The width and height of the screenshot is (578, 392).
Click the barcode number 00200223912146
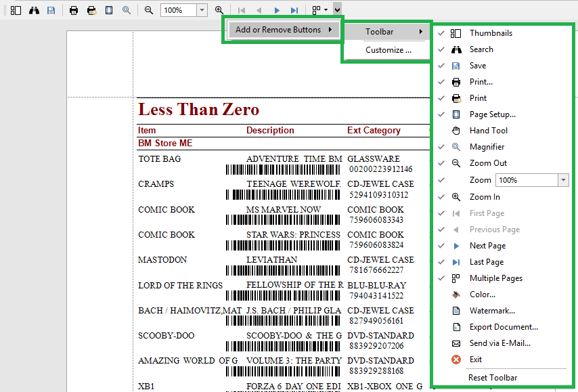[381, 169]
